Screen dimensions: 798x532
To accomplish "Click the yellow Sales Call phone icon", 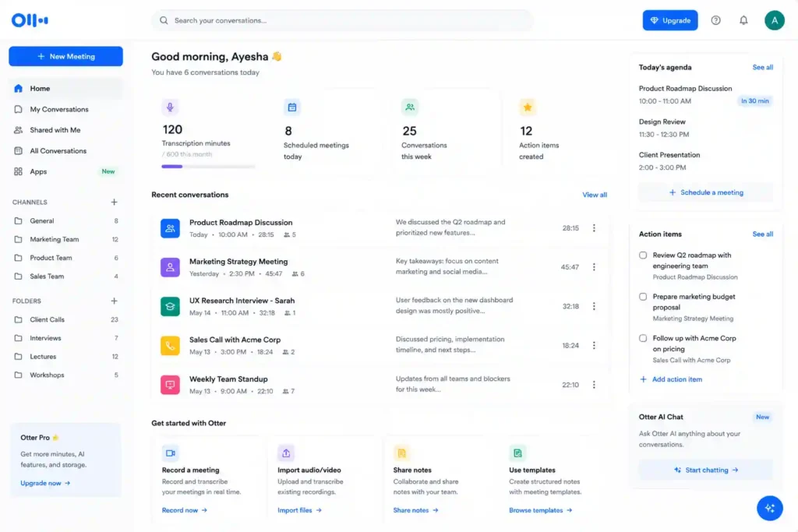I will pos(170,345).
